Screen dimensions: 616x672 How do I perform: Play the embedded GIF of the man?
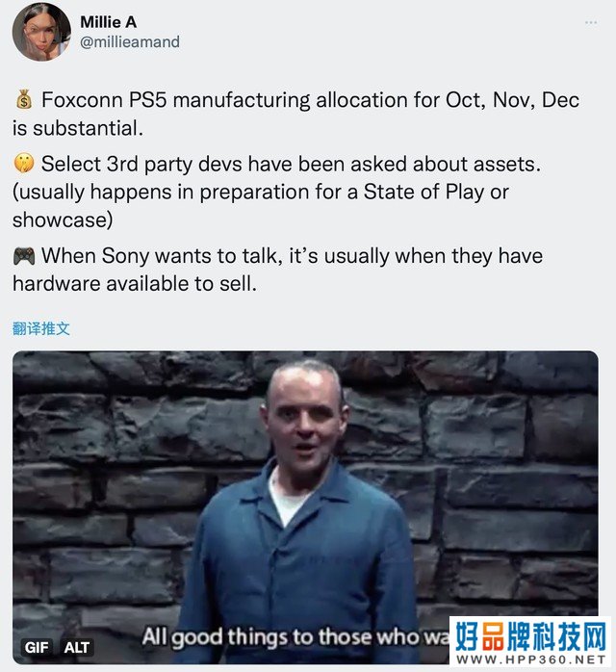pyautogui.click(x=305, y=507)
